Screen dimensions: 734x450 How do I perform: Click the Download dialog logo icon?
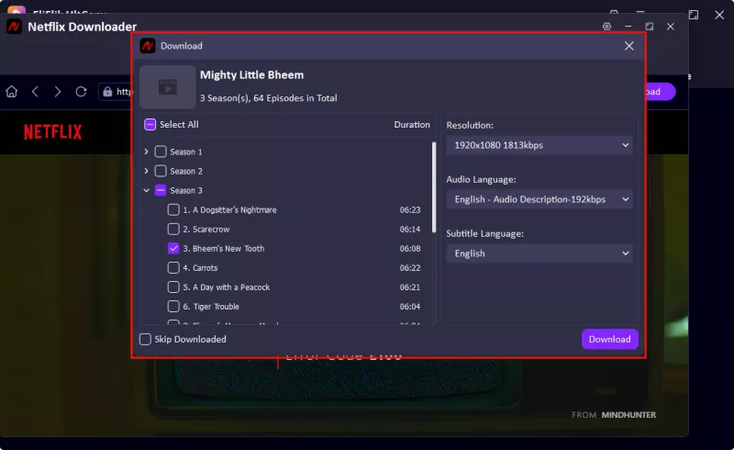147,46
